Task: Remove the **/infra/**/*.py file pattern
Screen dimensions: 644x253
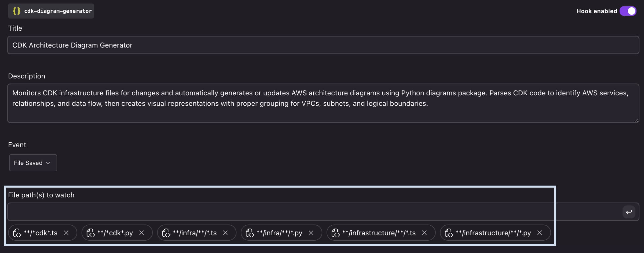Action: coord(311,233)
